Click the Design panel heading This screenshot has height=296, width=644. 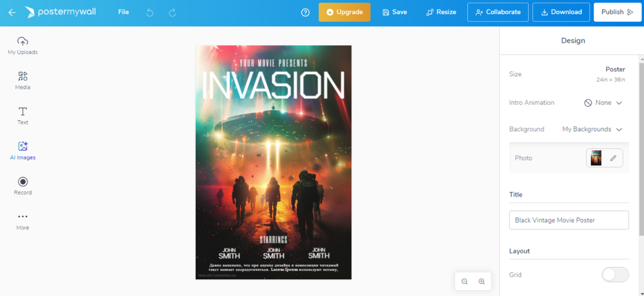click(573, 40)
